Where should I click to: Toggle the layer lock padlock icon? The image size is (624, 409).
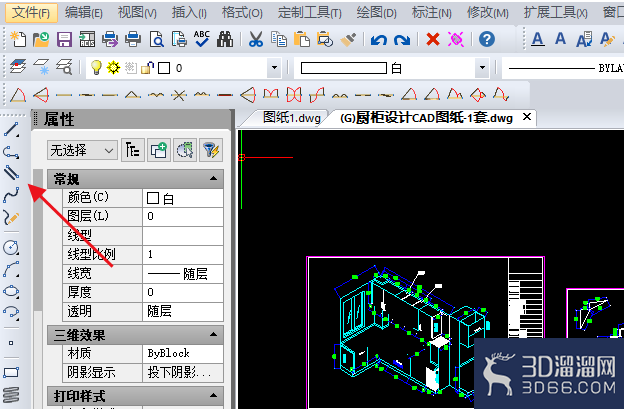[148, 68]
